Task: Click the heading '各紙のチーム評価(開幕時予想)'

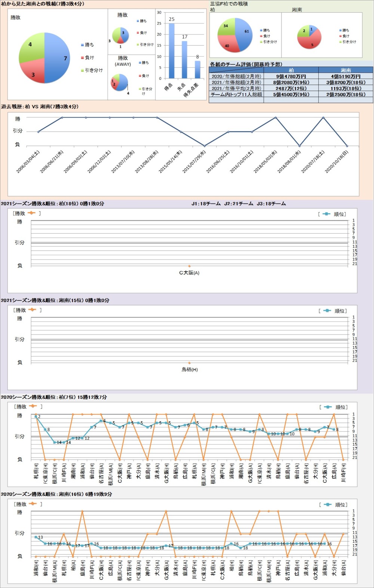Action: tap(246, 64)
